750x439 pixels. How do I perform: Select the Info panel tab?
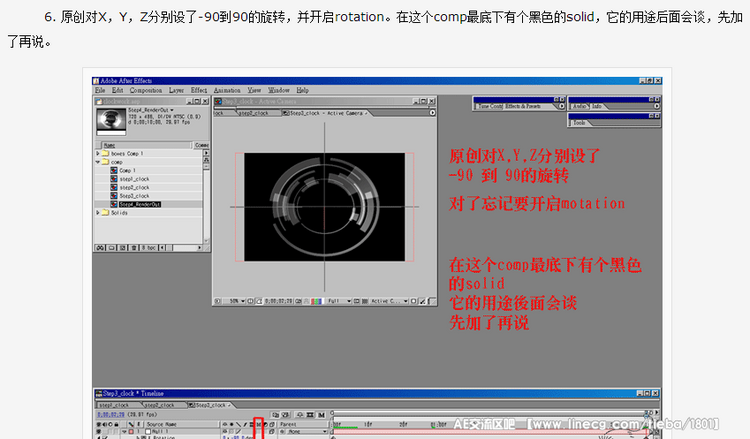click(x=597, y=106)
